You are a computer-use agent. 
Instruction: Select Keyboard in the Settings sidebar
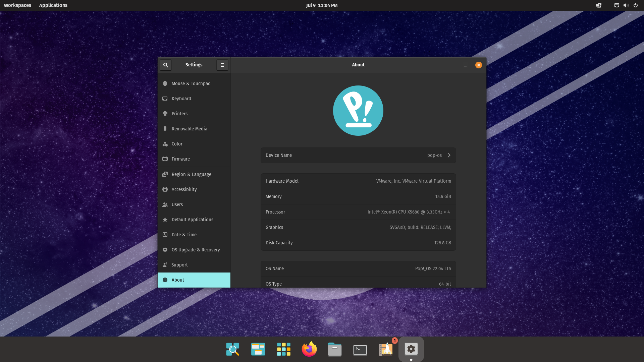point(181,99)
